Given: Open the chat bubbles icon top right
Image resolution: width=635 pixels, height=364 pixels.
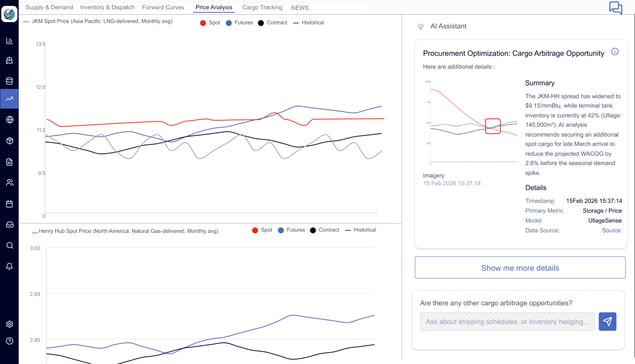Looking at the screenshot, I should [615, 8].
